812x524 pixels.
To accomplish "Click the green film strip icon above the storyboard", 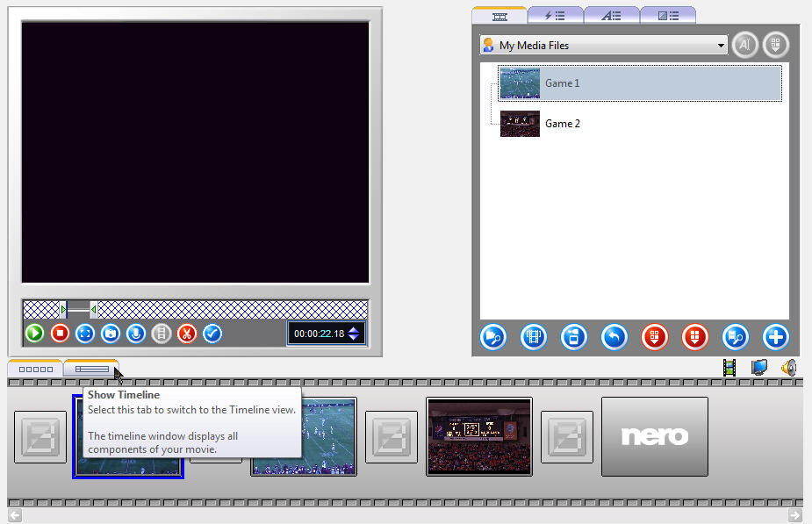I will pos(729,368).
